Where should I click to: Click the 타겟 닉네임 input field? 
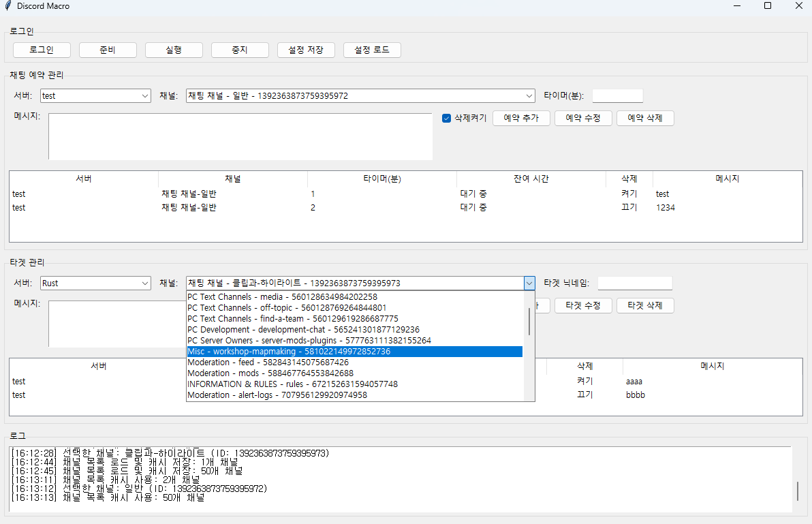[x=635, y=283]
